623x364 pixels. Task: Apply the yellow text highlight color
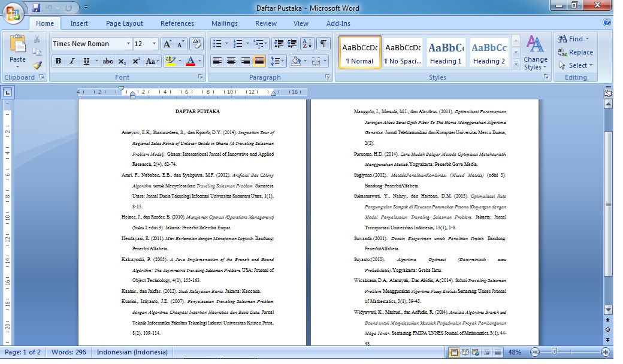point(171,61)
